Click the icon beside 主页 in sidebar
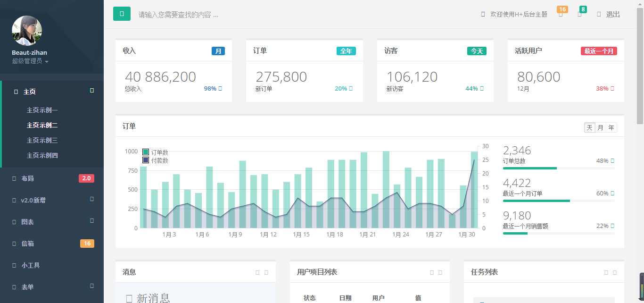Viewport: 644px width, 303px height. tap(16, 92)
